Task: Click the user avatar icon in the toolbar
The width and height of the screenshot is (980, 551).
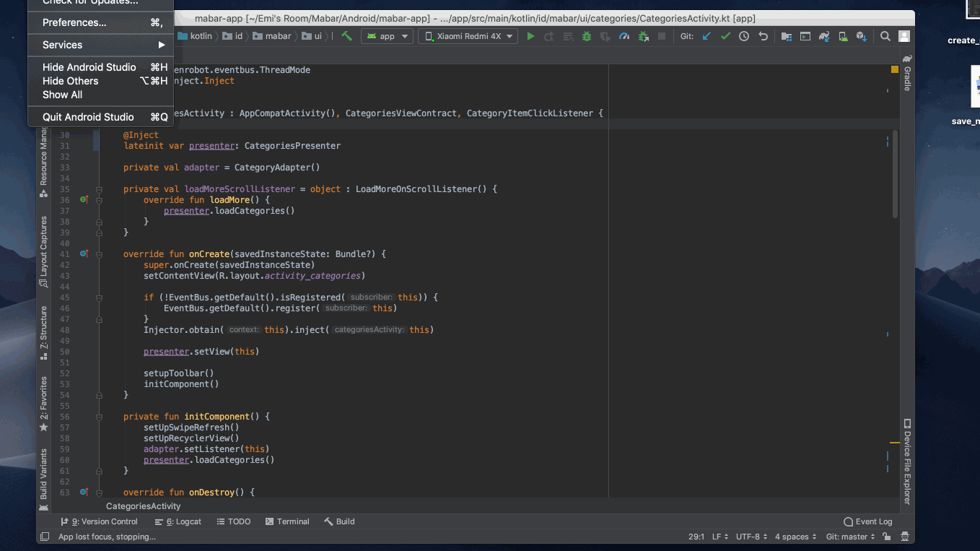Action: (904, 36)
